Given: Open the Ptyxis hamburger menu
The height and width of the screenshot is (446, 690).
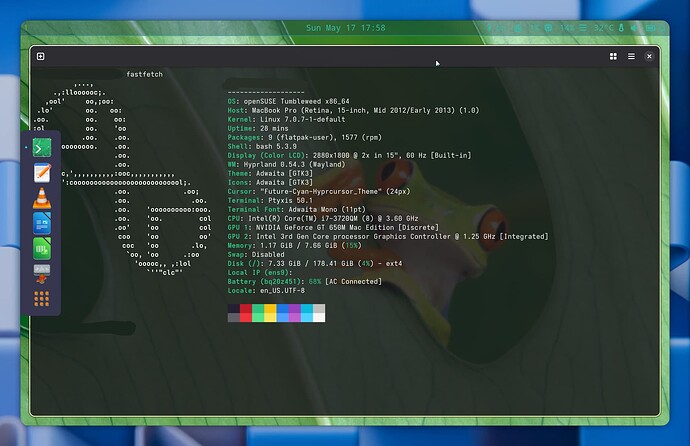Looking at the screenshot, I should [631, 56].
